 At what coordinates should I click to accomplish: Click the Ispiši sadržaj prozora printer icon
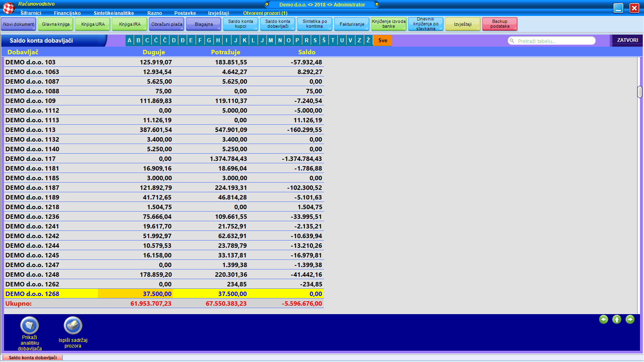(x=73, y=325)
